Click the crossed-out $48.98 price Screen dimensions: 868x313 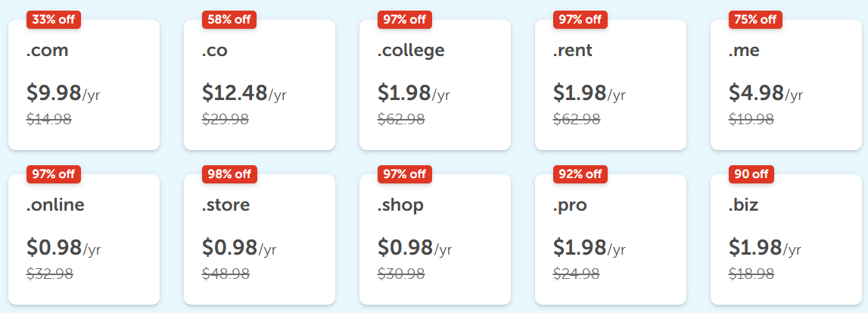(226, 274)
